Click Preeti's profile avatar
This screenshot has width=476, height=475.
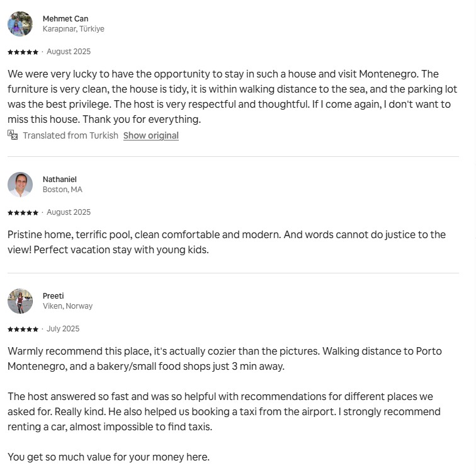(x=20, y=301)
